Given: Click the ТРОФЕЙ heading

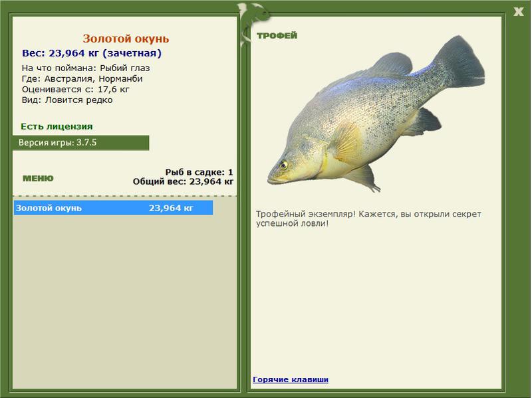Looking at the screenshot, I should pyautogui.click(x=277, y=36).
